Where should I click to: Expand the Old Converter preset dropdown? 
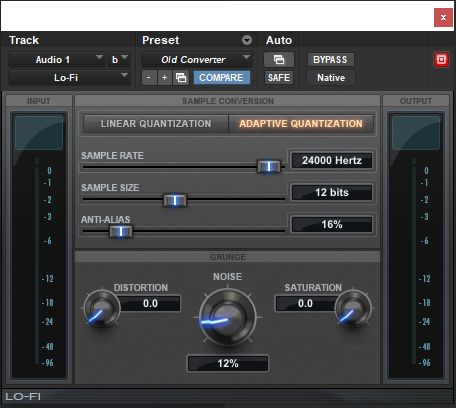click(197, 60)
